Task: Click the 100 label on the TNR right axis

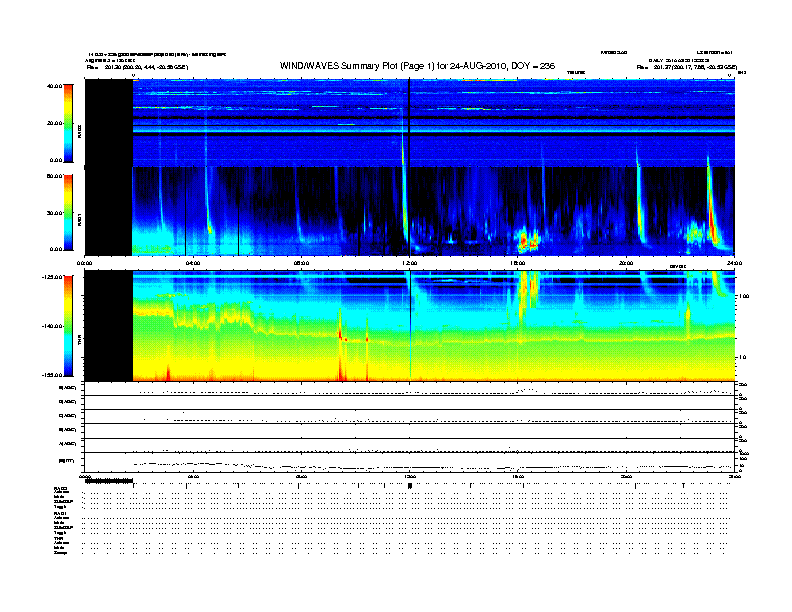Action: tap(744, 296)
